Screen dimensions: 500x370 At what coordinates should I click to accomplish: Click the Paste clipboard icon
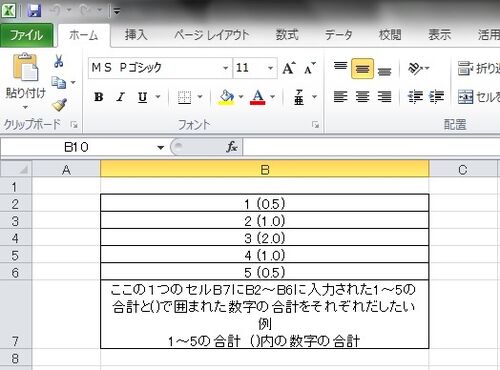tap(25, 67)
